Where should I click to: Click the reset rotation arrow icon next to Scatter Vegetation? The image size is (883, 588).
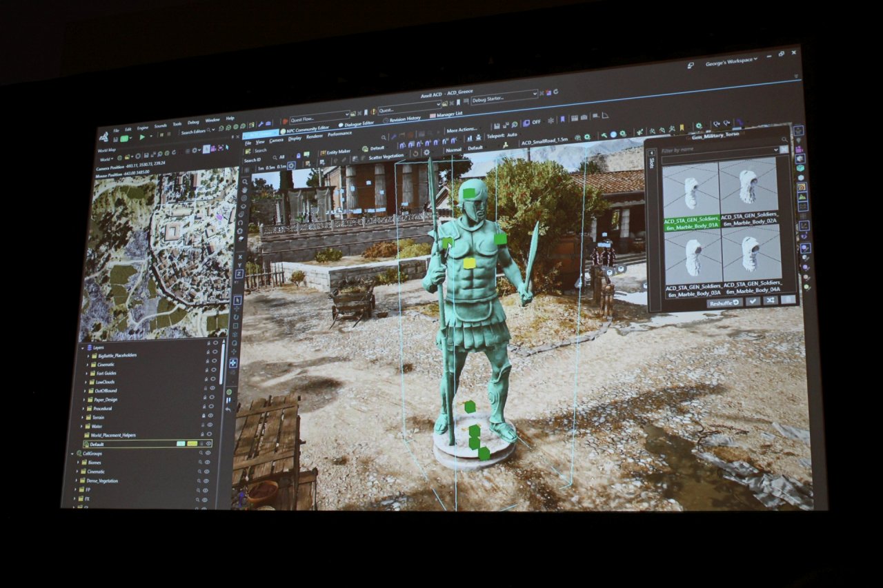tap(415, 154)
